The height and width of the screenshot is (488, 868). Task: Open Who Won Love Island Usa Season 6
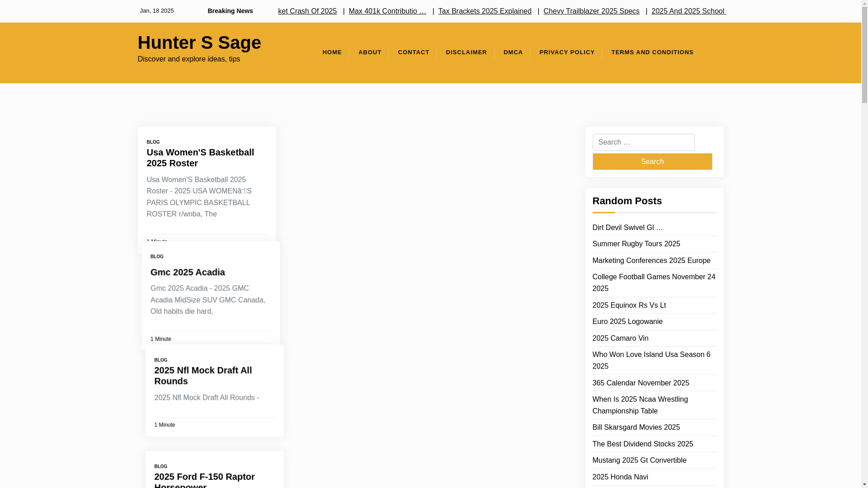tap(651, 360)
